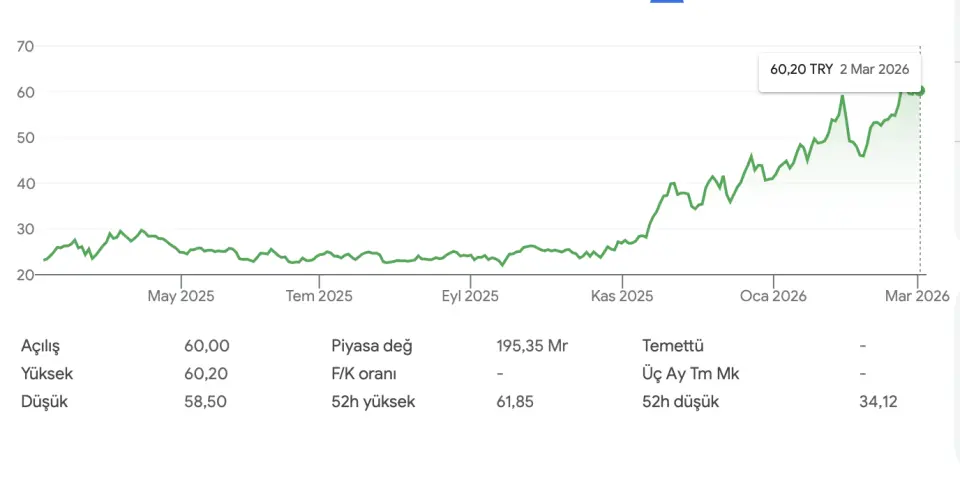Click the 70 y-axis value label
960x488 pixels.
tap(26, 46)
